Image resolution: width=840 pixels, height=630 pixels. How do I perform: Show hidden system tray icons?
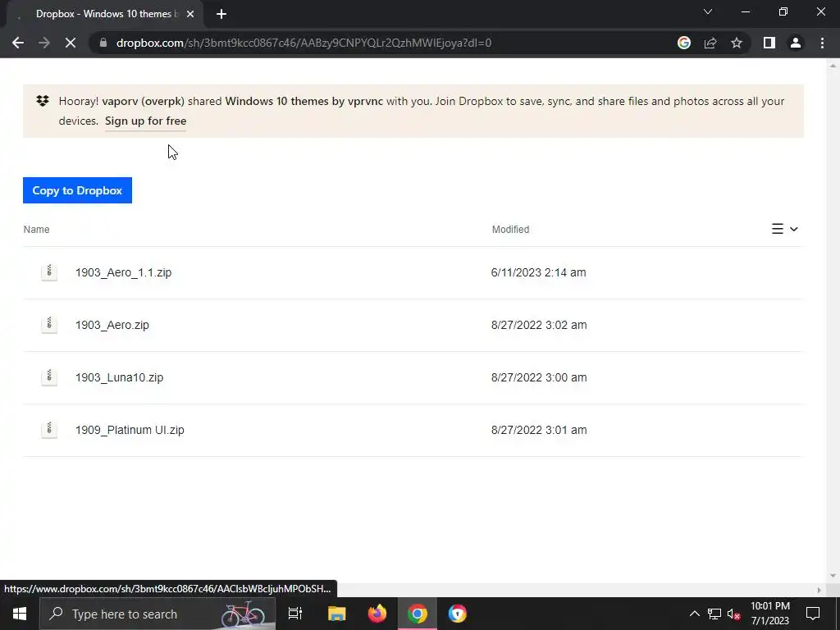click(x=694, y=614)
